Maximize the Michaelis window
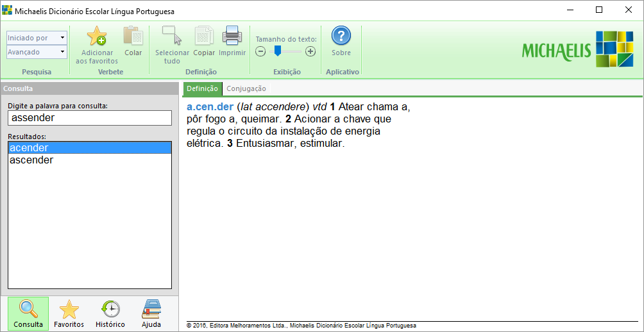The width and height of the screenshot is (644, 332). pyautogui.click(x=599, y=10)
